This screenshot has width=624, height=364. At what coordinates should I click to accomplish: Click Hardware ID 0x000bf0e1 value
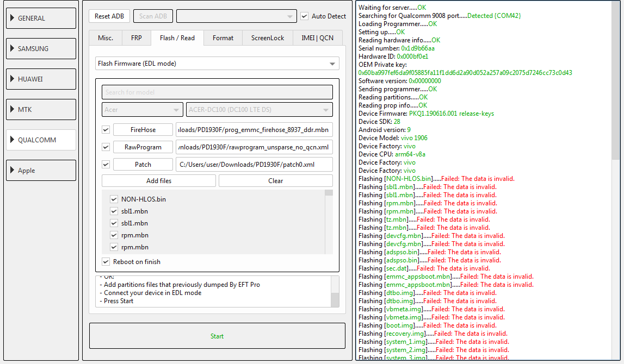(x=412, y=57)
